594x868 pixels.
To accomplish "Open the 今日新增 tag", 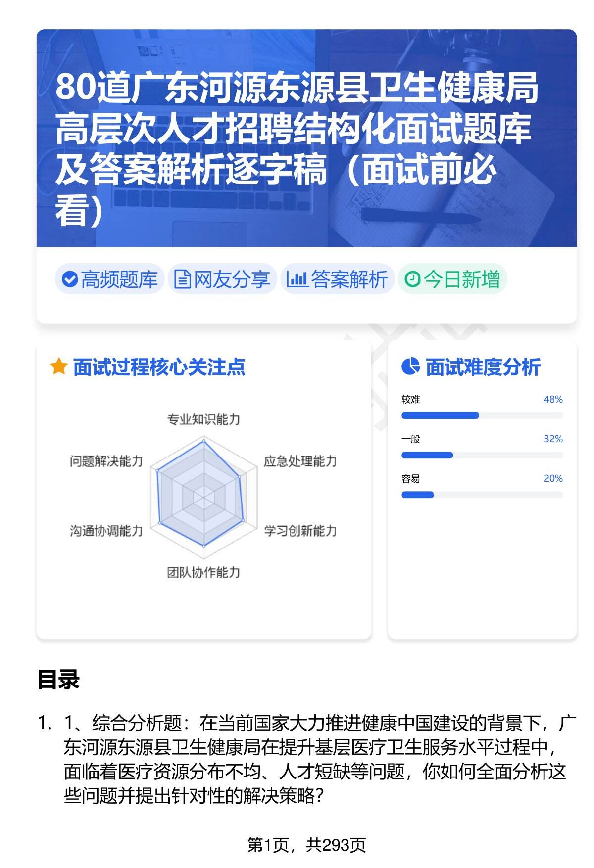I will [452, 279].
